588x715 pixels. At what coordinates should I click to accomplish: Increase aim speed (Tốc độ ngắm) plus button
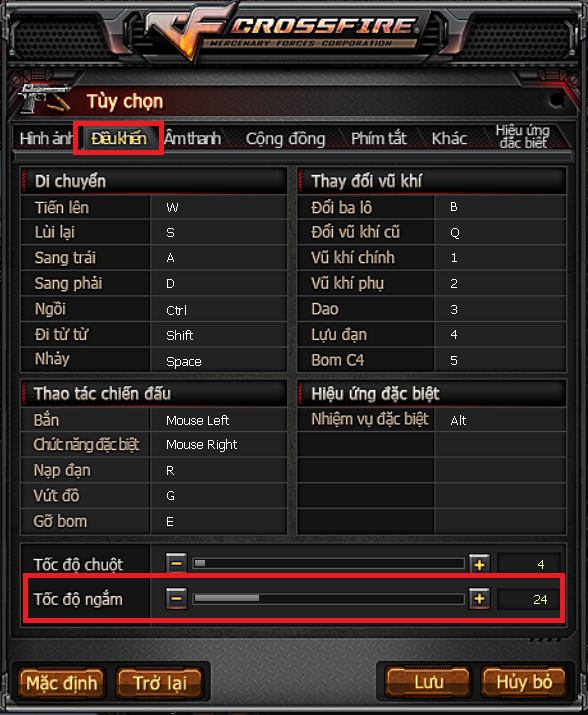coord(479,599)
